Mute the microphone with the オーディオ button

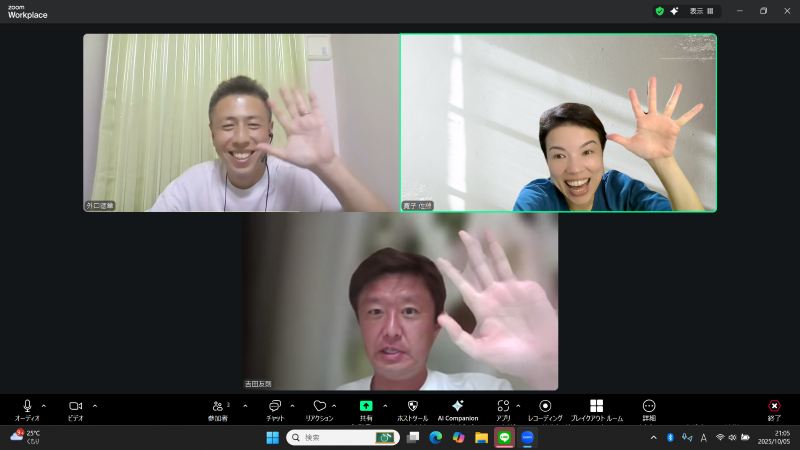[27, 406]
